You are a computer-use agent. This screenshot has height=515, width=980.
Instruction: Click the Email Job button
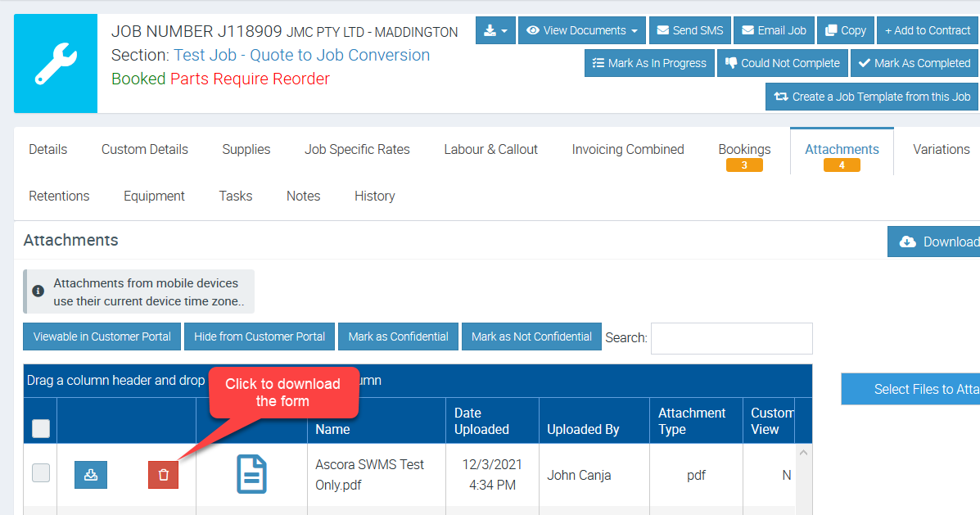click(774, 30)
